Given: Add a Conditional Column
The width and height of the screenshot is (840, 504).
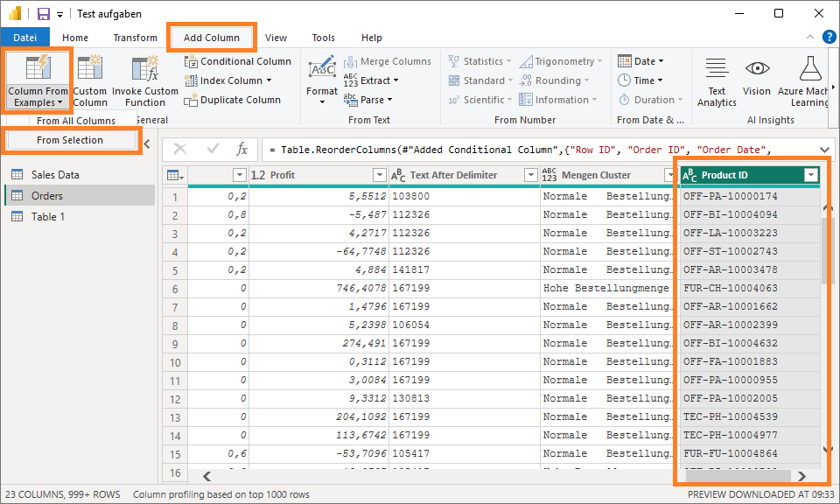Looking at the screenshot, I should 238,61.
